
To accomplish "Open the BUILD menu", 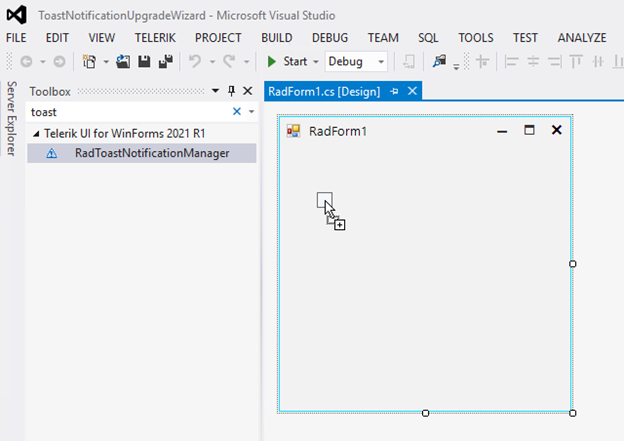I will pyautogui.click(x=277, y=38).
